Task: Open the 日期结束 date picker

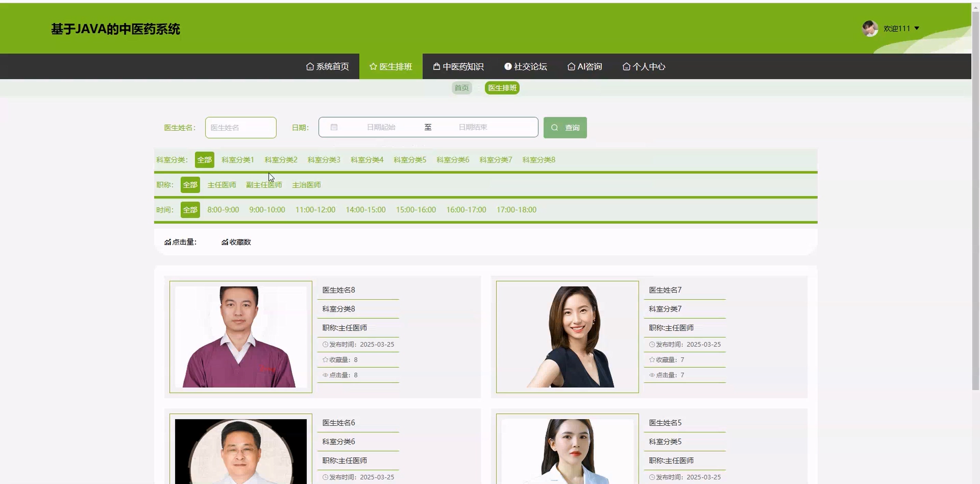Action: point(473,127)
